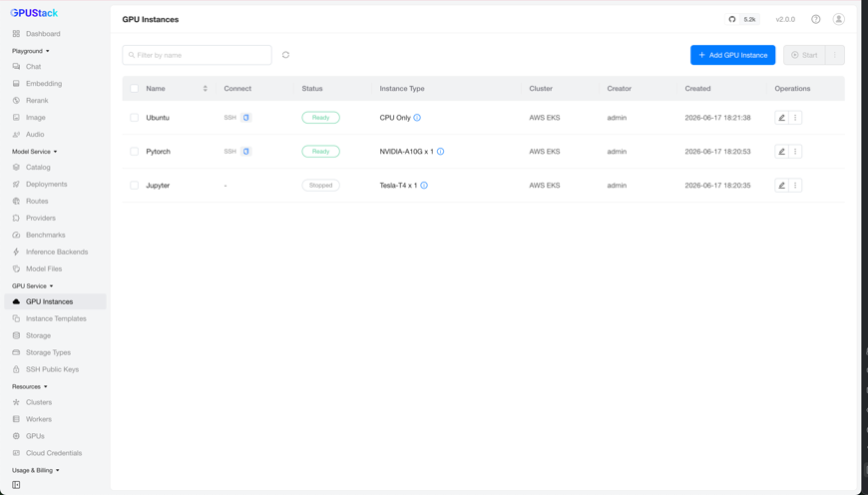Viewport: 868px width, 495px height.
Task: Select the Pytorch row checkbox
Action: [x=134, y=151]
